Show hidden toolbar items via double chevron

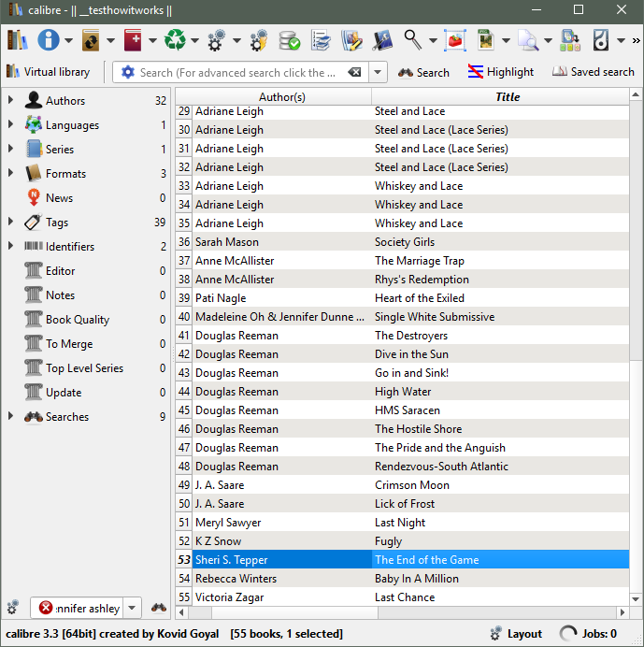click(637, 40)
